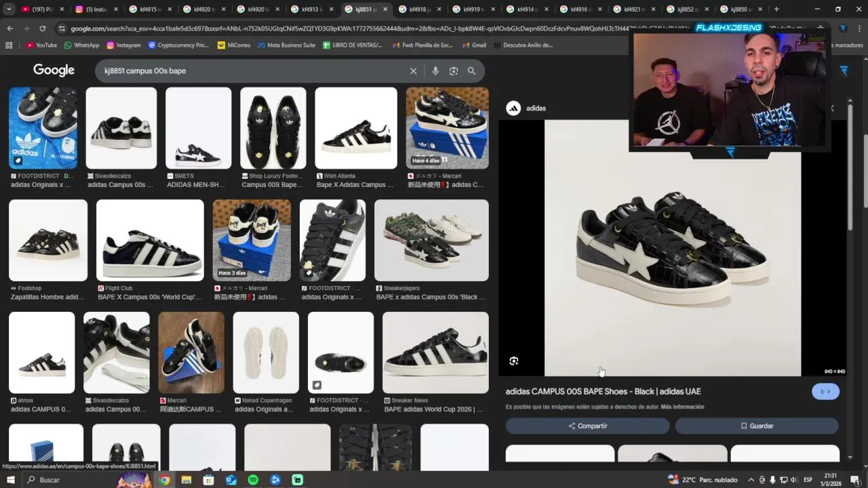Open the Gmail bookmark

[474, 45]
